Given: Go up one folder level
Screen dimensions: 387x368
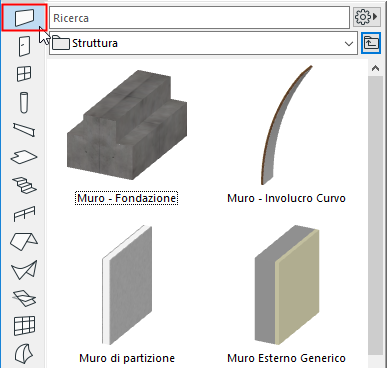Looking at the screenshot, I should pyautogui.click(x=371, y=43).
